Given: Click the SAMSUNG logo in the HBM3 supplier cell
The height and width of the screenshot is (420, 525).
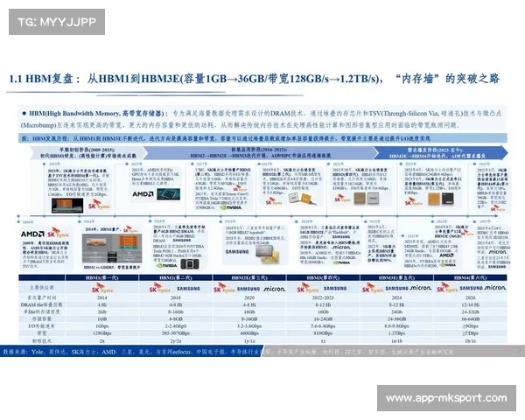Looking at the screenshot, I should click(335, 289).
